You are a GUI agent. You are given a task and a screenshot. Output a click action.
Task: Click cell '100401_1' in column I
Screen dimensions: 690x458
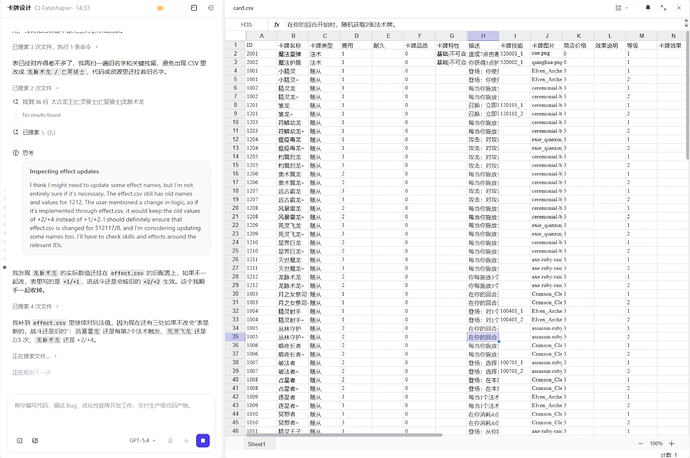pos(515,311)
